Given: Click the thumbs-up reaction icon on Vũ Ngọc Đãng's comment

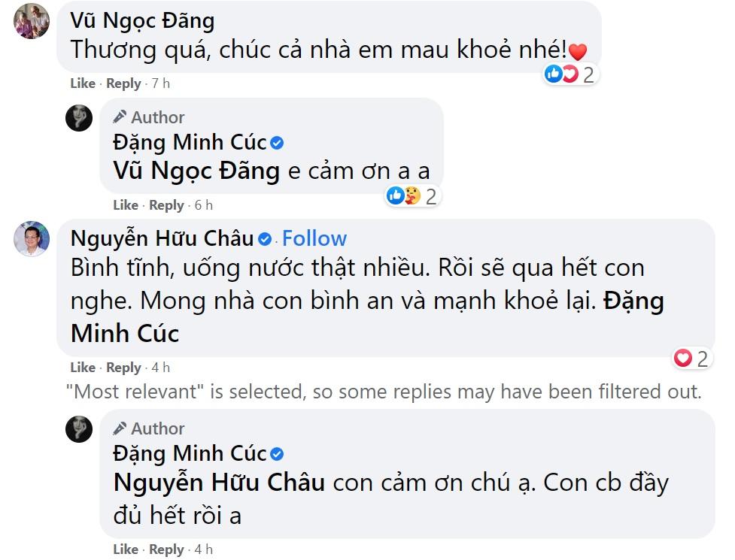Looking at the screenshot, I should pos(554,74).
